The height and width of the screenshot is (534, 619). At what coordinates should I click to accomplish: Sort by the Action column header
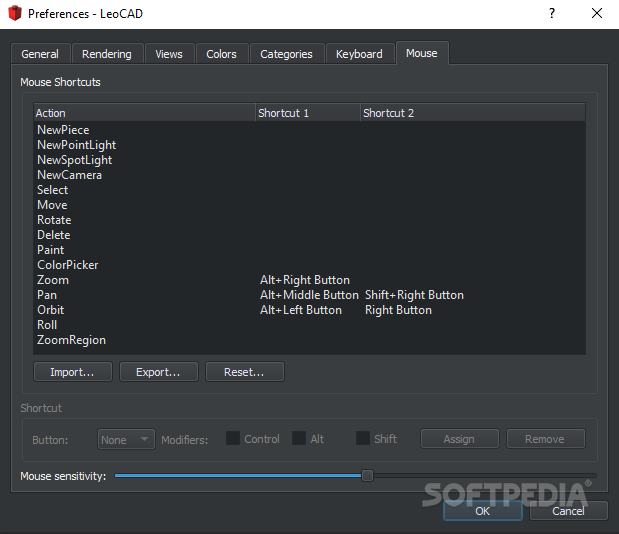point(144,113)
